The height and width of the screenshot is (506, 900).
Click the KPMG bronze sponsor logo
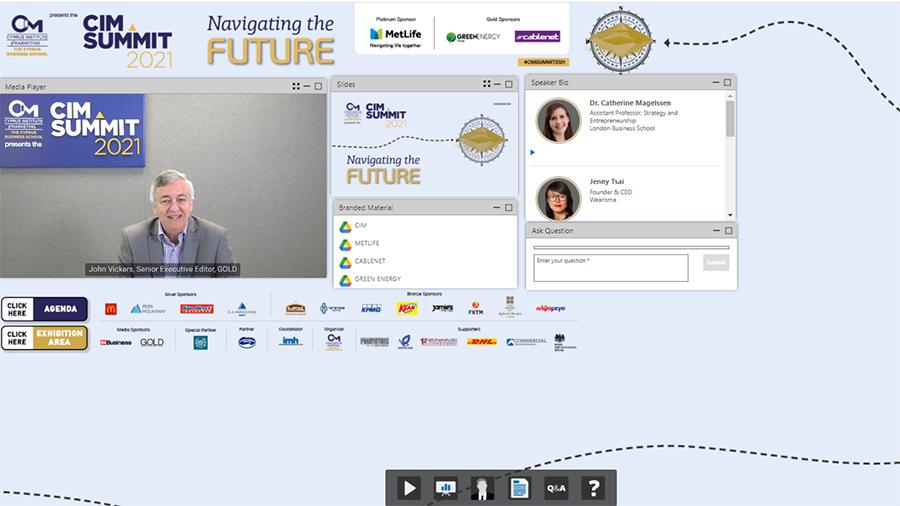(371, 309)
